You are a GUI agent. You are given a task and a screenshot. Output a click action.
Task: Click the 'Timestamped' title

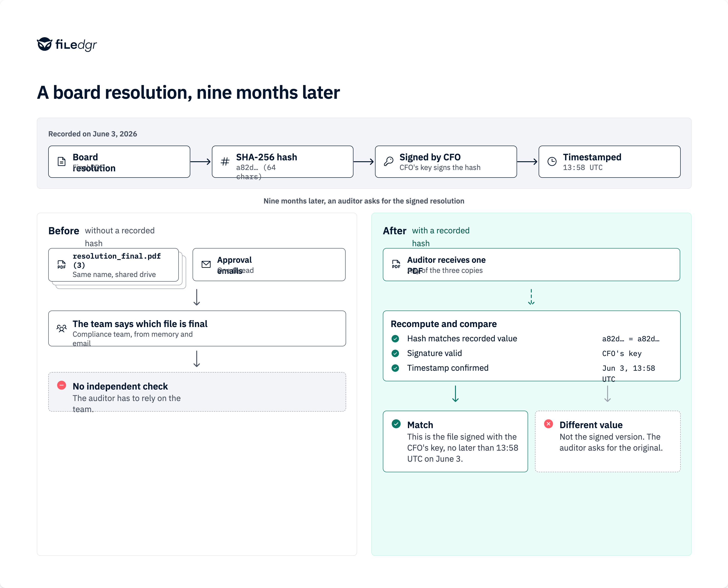click(592, 157)
